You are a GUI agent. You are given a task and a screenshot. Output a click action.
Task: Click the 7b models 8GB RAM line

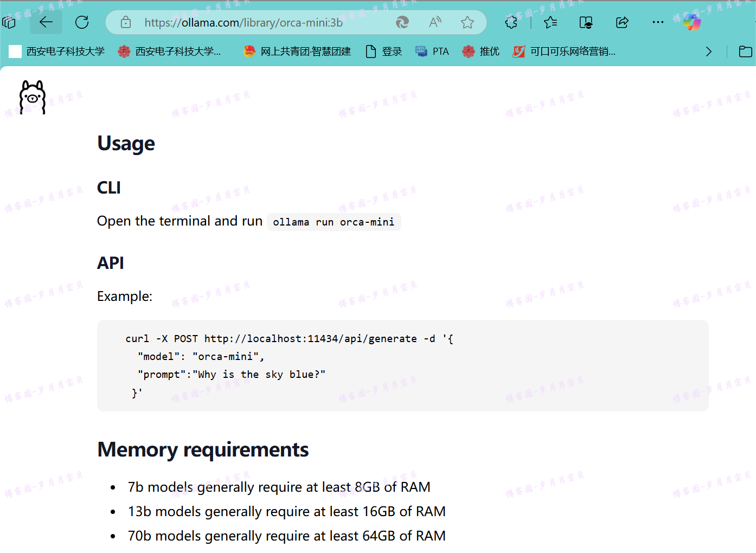(279, 487)
